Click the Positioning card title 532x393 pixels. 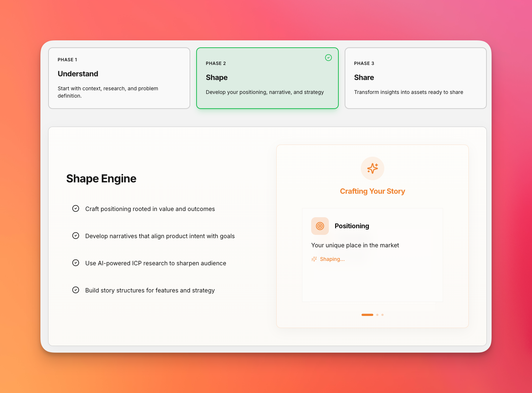pyautogui.click(x=352, y=226)
